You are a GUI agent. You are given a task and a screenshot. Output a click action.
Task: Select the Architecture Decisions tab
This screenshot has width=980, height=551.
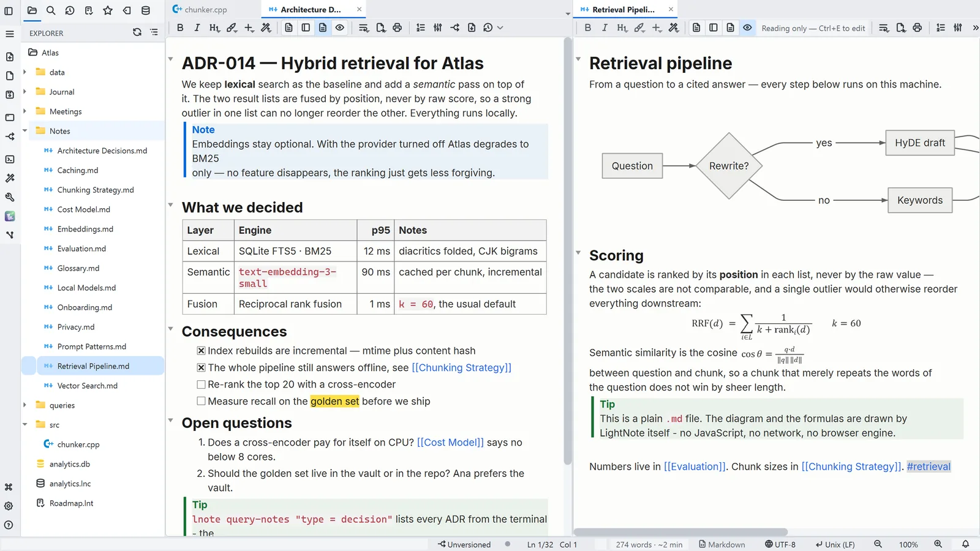tap(310, 10)
